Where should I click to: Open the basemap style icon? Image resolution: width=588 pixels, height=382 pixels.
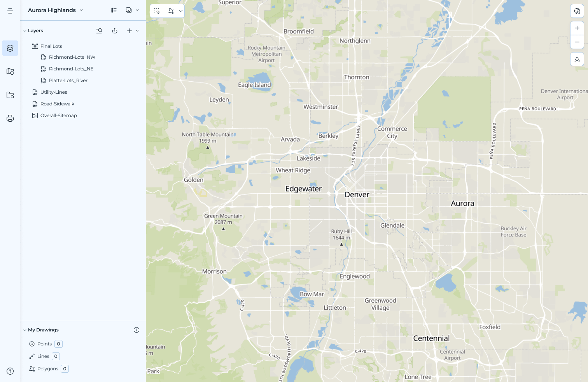pos(577,11)
